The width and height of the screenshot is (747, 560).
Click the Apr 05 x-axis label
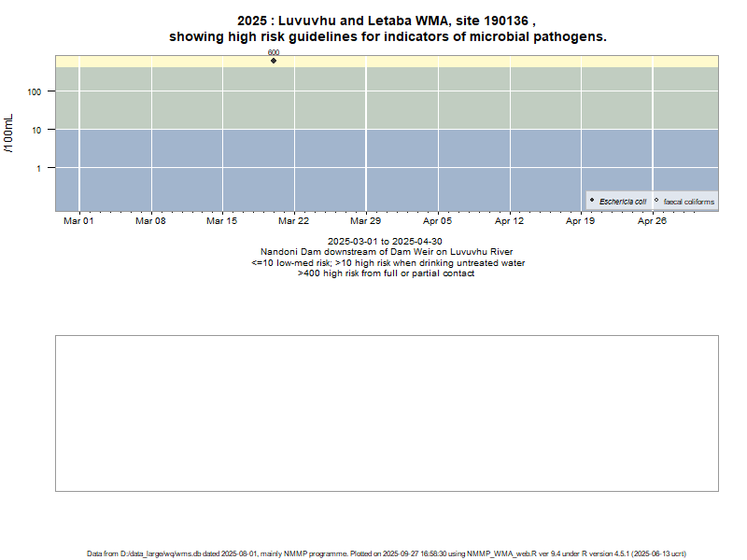pyautogui.click(x=438, y=221)
